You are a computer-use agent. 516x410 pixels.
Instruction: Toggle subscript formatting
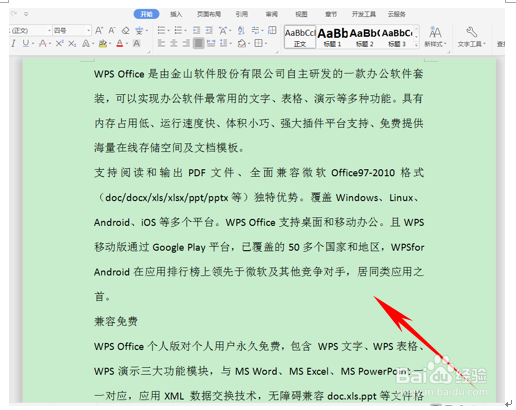pos(72,43)
